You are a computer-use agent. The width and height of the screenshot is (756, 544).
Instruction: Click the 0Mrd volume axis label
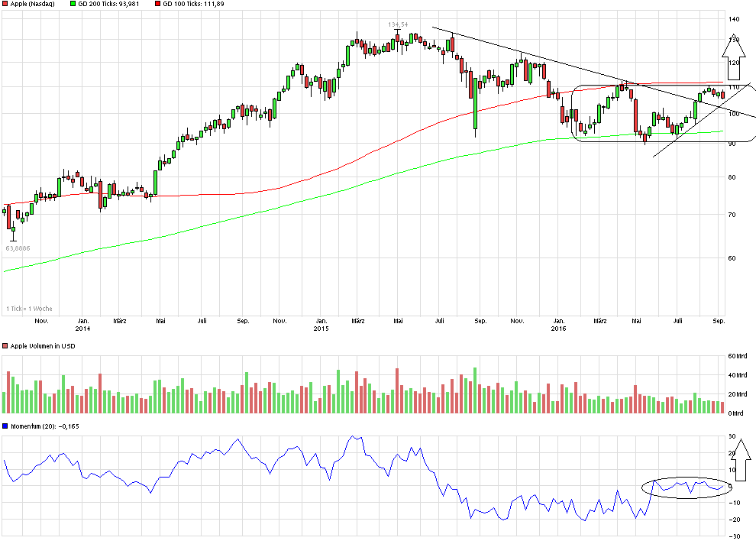(x=735, y=413)
